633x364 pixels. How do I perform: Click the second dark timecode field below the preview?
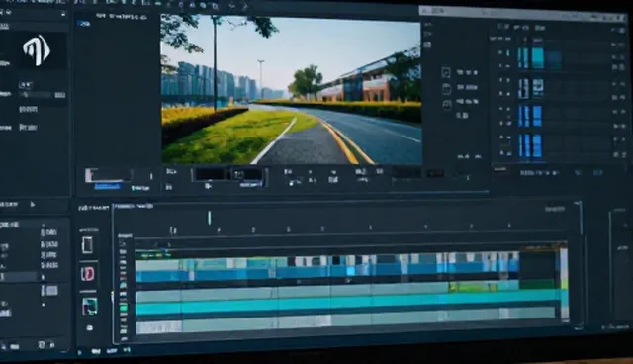click(247, 175)
